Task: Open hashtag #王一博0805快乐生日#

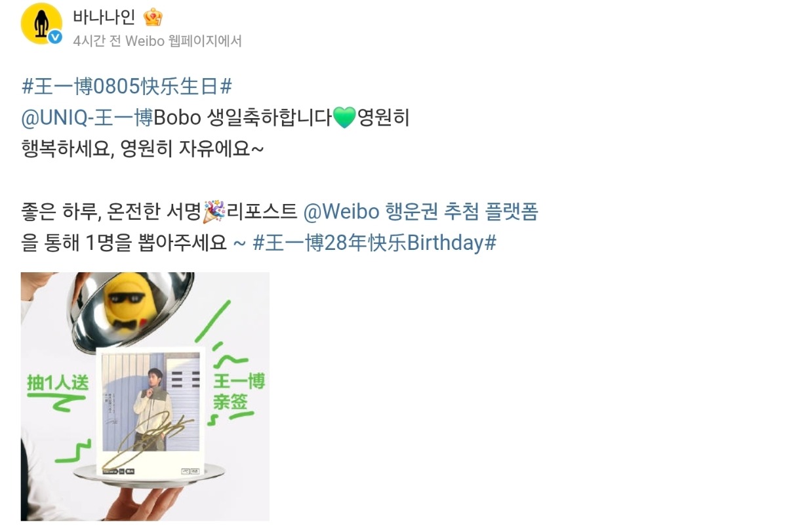Action: tap(127, 86)
